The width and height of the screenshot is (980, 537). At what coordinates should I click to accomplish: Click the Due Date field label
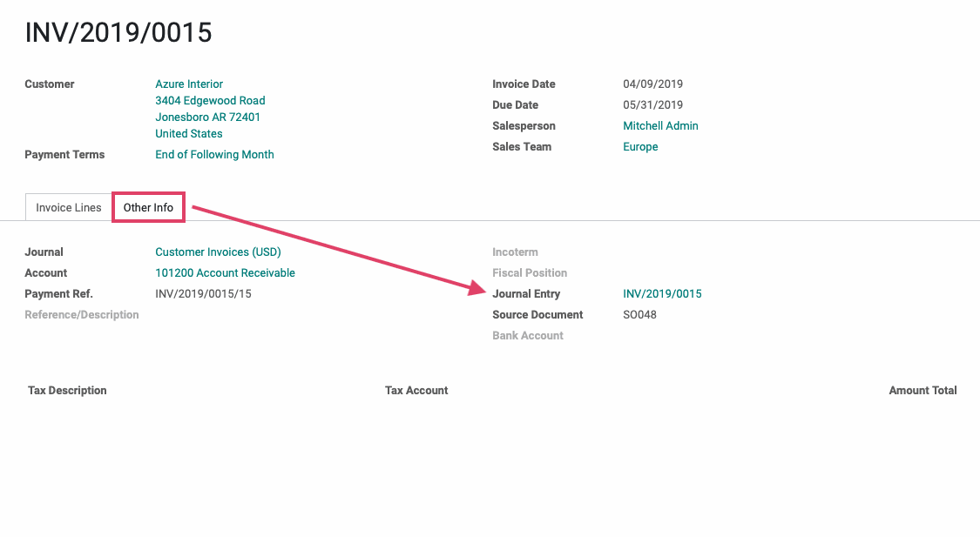[x=515, y=105]
